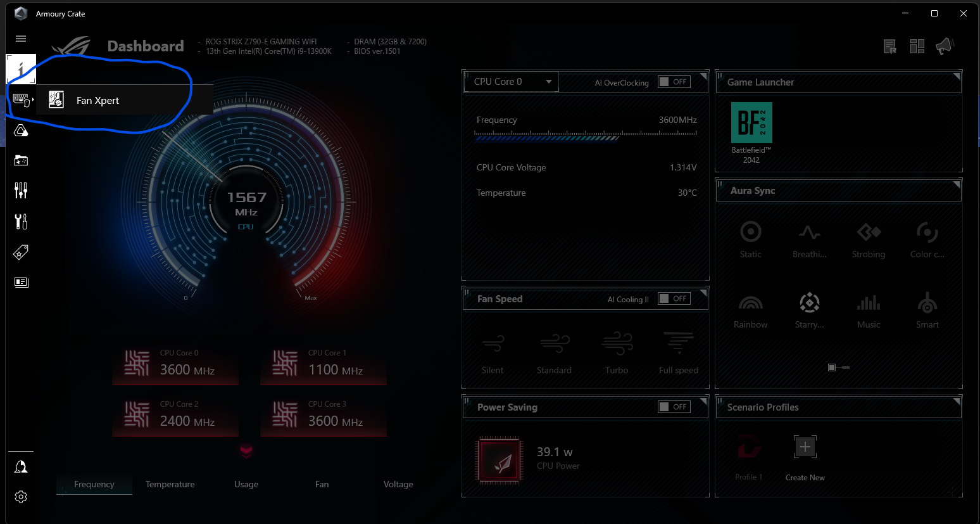Enable Power Saving mode
Screen dimensions: 980x524
[x=674, y=407]
